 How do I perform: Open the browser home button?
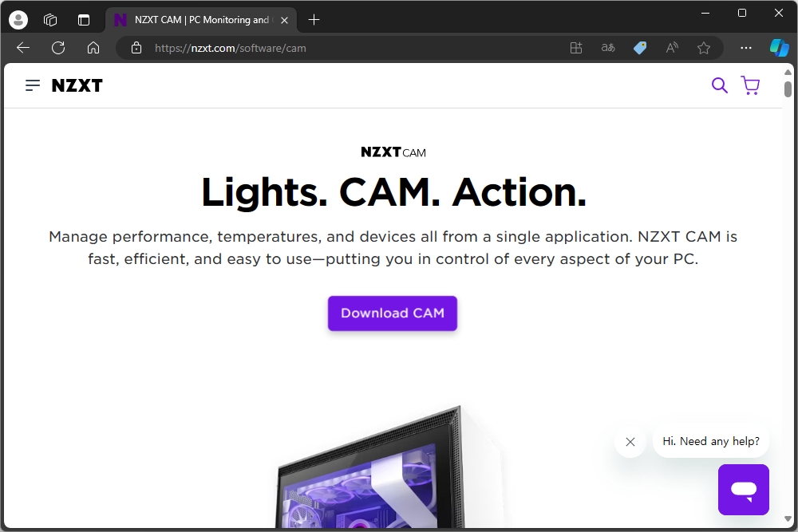pos(93,48)
